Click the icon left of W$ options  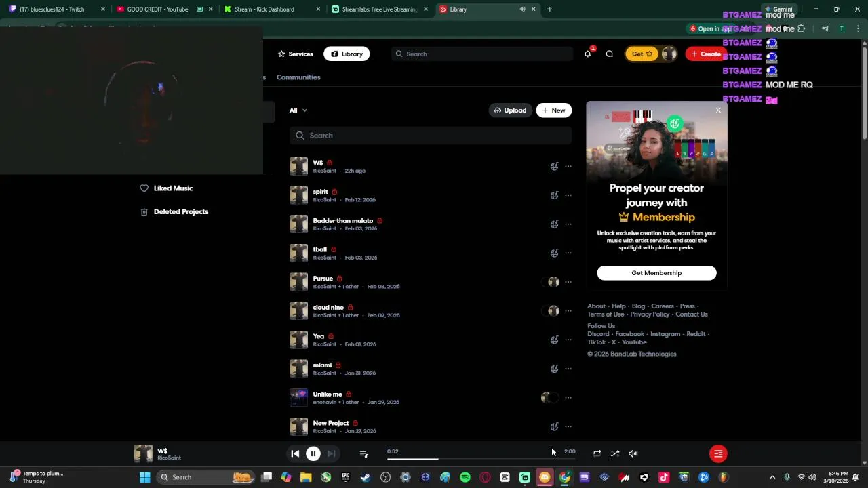pos(554,166)
